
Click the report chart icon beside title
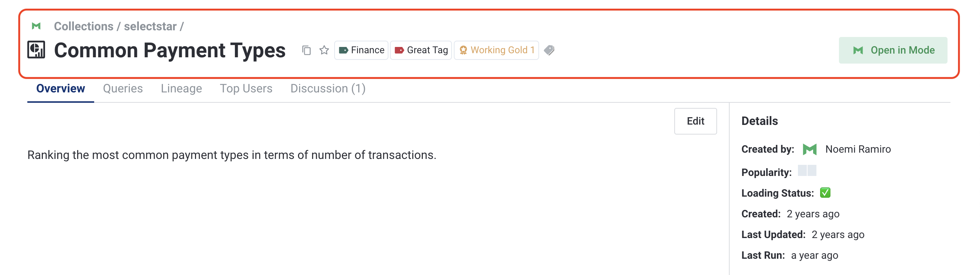point(37,50)
